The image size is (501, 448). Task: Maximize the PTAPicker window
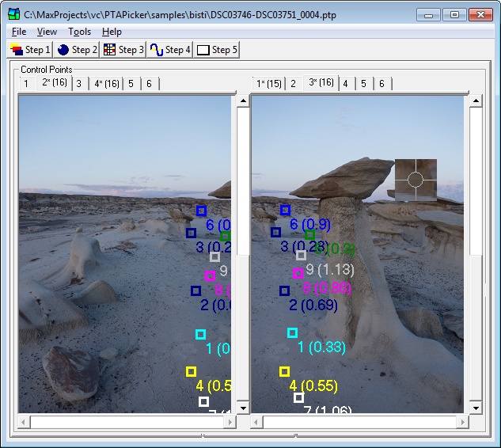(454, 15)
